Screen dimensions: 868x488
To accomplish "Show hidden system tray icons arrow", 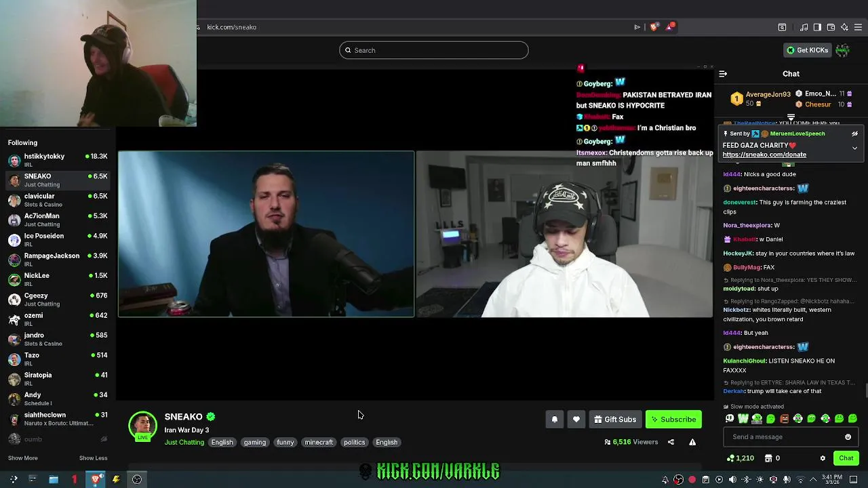I will pos(814,480).
